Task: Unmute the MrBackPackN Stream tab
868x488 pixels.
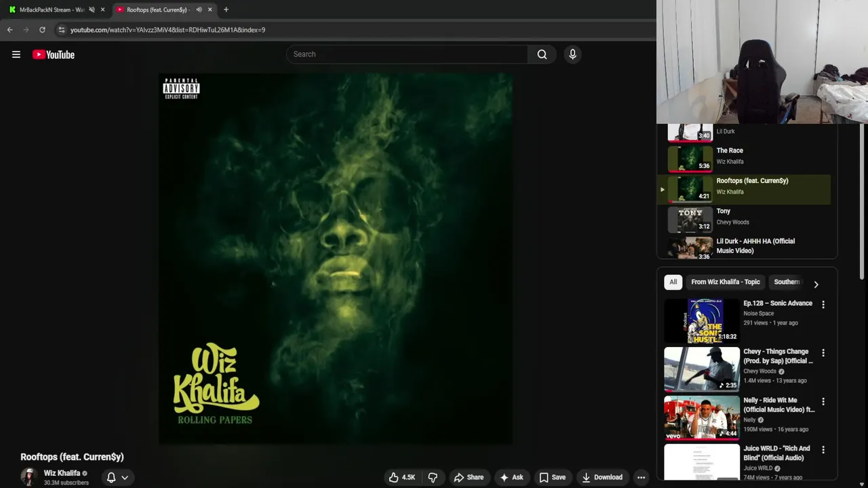Action: [x=92, y=9]
